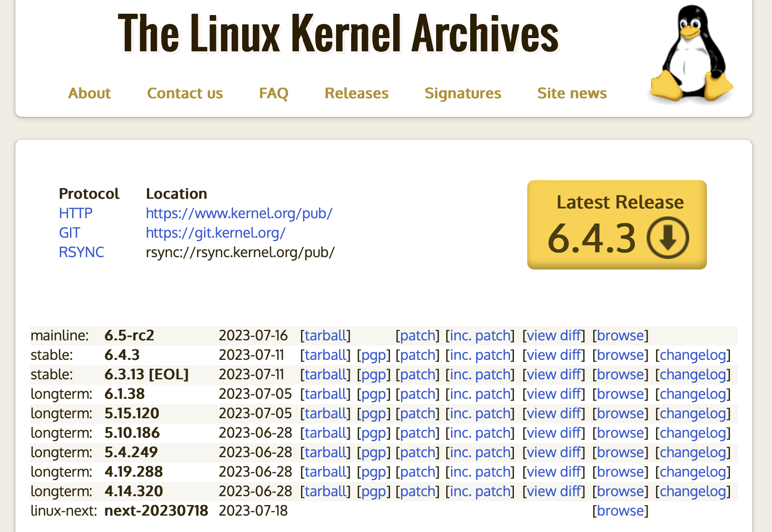The image size is (772, 532).
Task: Visit https://www.kernel.org/pub/ link
Action: 239,213
